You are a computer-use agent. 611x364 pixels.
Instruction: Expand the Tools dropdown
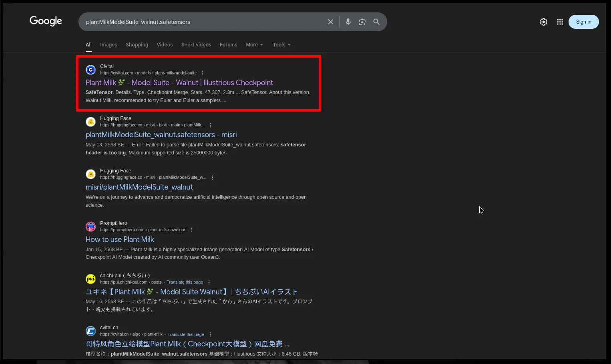point(281,45)
